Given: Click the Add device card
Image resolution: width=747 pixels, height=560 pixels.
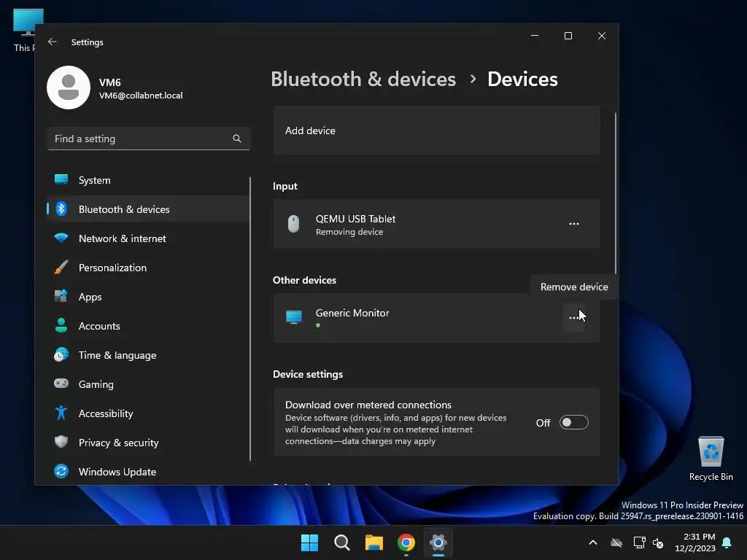Looking at the screenshot, I should click(x=436, y=131).
